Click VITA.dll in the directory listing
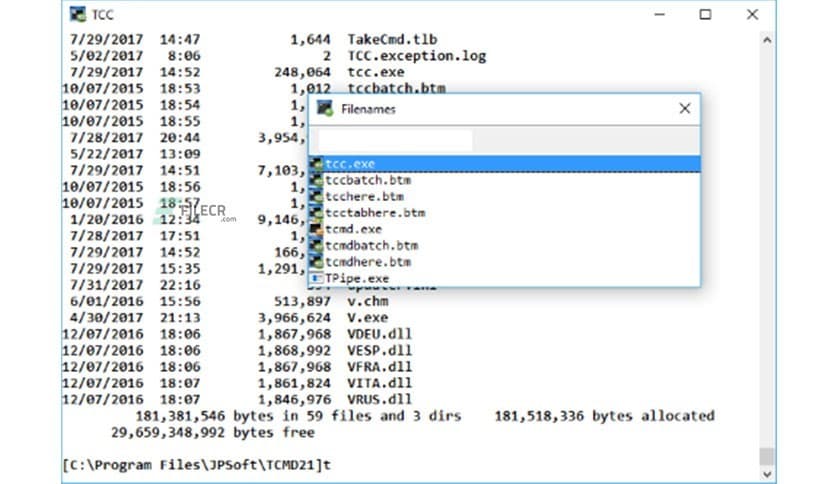Image resolution: width=836 pixels, height=484 pixels. 380,383
